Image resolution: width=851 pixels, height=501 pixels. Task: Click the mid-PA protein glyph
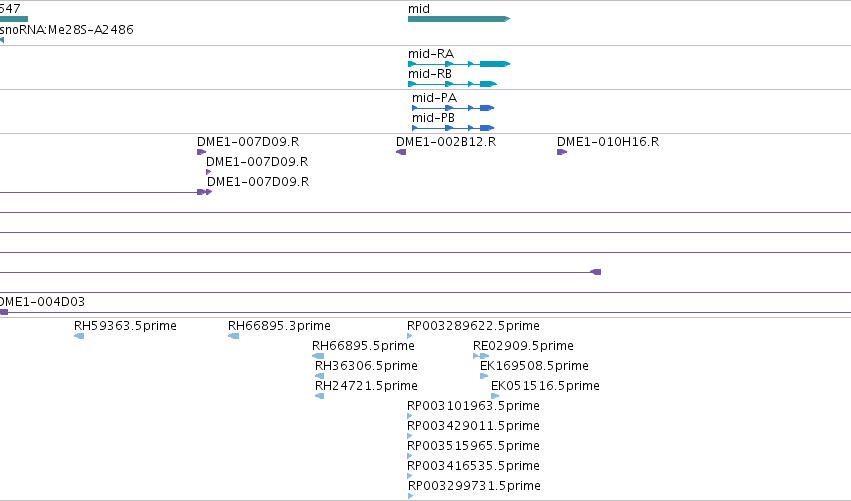click(x=453, y=108)
